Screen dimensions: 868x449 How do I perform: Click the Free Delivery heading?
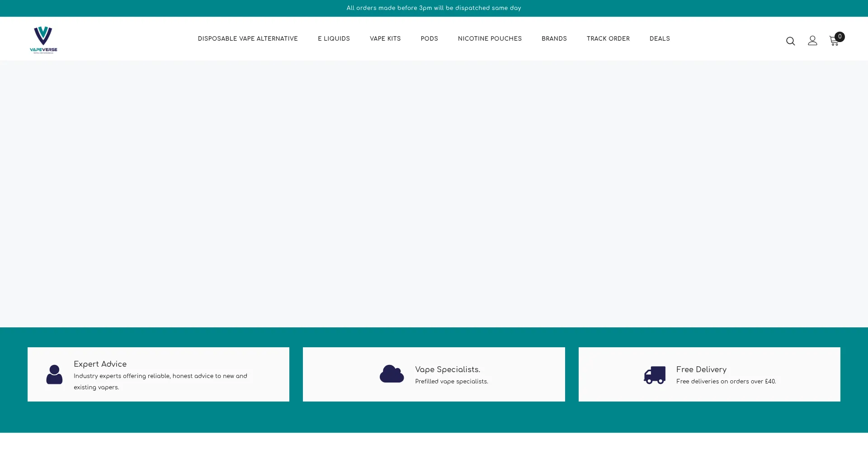tap(701, 370)
